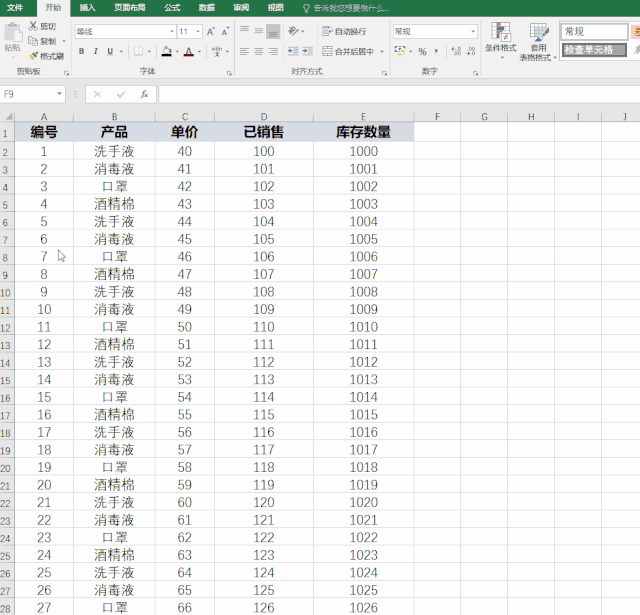Apply the fill color bucket
640x615 pixels.
pos(167,51)
